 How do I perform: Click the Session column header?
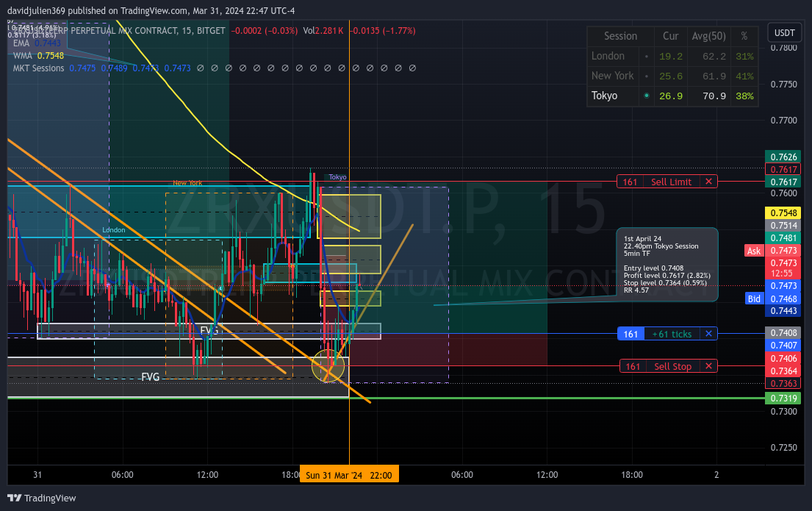(x=620, y=36)
